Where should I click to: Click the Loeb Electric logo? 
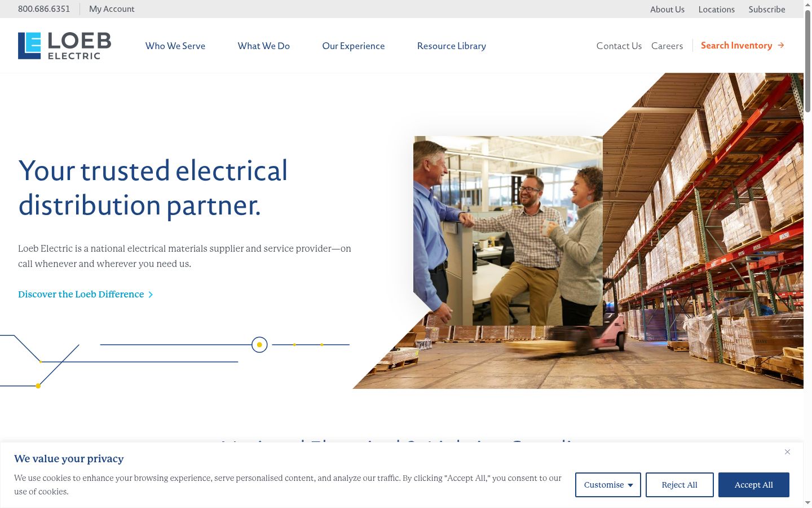click(64, 46)
